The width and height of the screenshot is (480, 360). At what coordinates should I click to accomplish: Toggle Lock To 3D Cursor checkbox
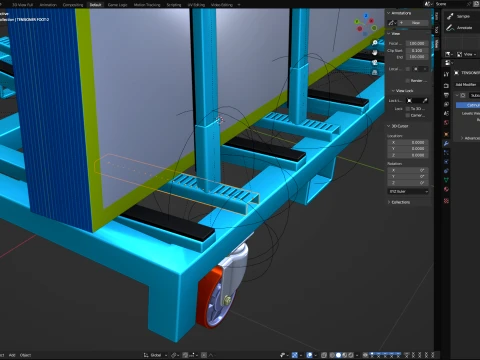tap(408, 109)
